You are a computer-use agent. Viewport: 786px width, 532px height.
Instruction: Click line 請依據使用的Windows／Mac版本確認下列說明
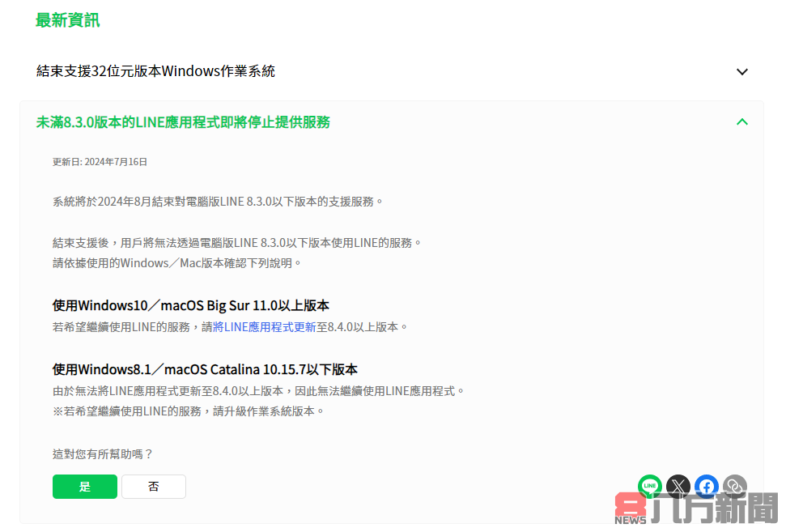[176, 263]
